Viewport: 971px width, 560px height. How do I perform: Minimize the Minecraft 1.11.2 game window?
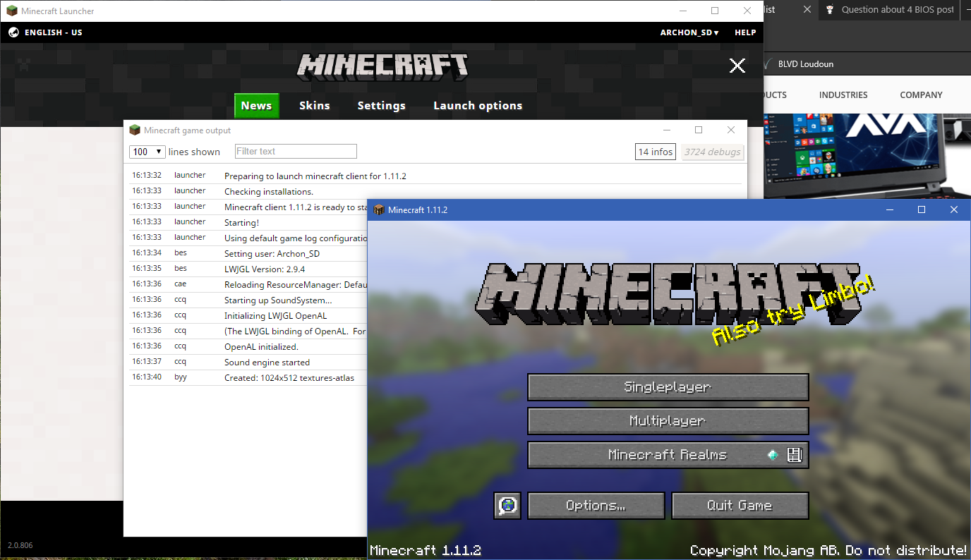coord(889,209)
